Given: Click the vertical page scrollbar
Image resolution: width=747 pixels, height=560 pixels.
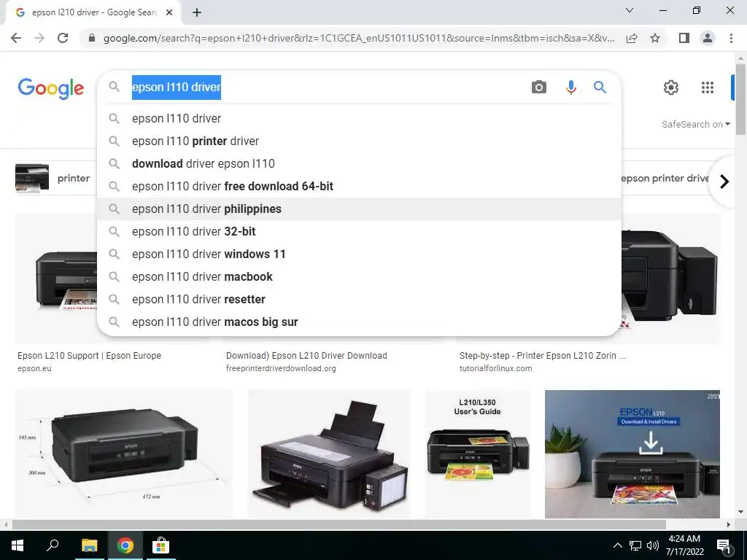Looking at the screenshot, I should [740, 99].
